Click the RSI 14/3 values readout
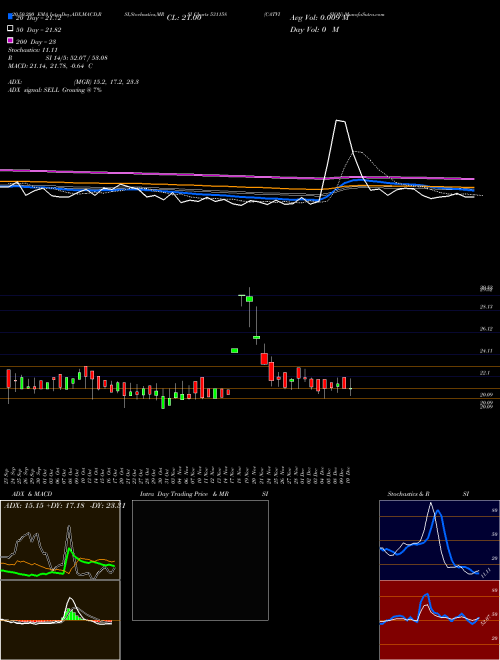Viewport: 500px width, 660px height. coord(77,58)
